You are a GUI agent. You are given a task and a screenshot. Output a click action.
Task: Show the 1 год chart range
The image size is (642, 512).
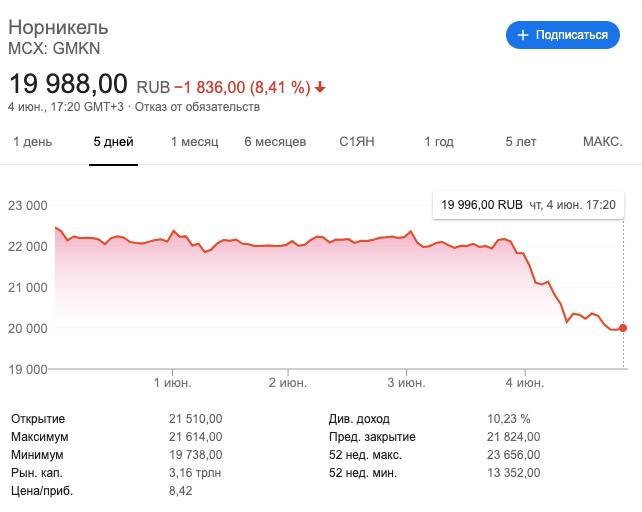439,142
